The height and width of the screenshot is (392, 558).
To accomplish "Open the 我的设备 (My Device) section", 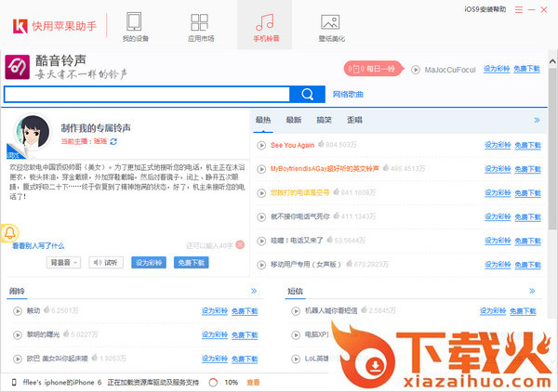I will 134,25.
